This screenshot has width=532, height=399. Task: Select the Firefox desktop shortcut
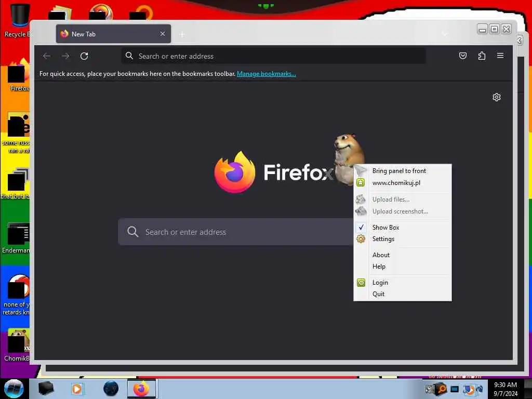(19, 75)
